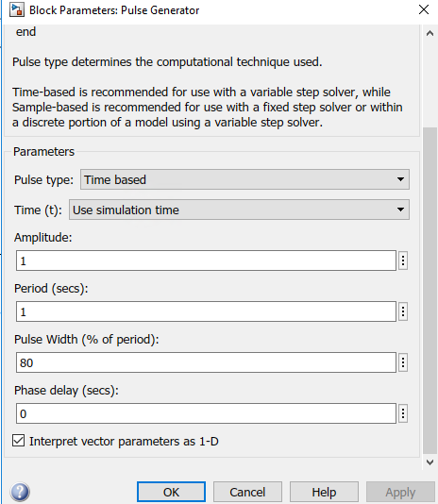The height and width of the screenshot is (504, 438).
Task: Expand the Time (t) dropdown
Action: tap(239, 210)
